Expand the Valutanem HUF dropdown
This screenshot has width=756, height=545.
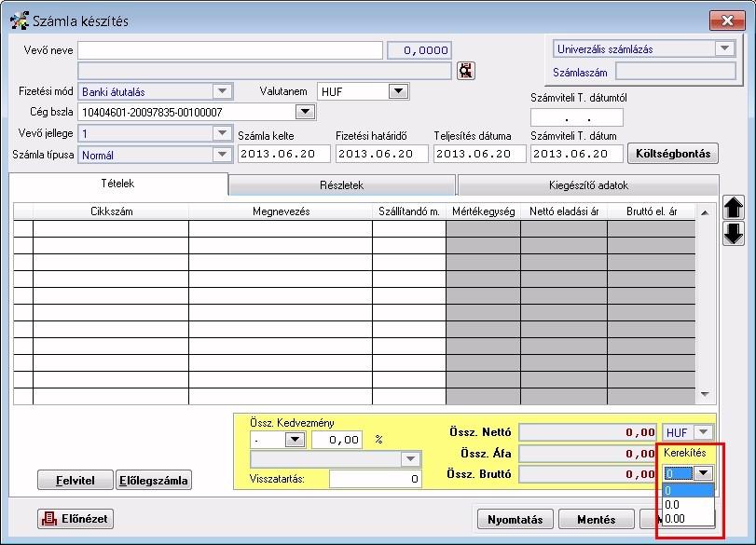[398, 91]
